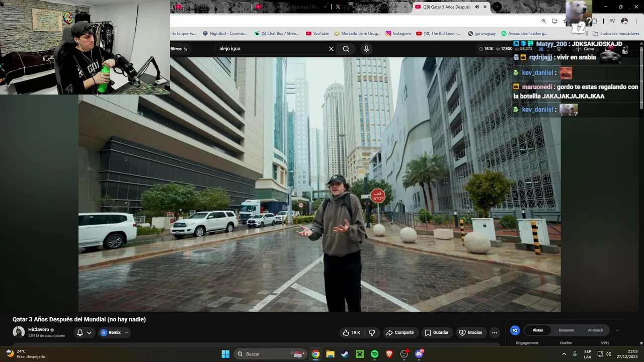Switch to the AI Coach tab
This screenshot has height=362, width=644.
(595, 330)
